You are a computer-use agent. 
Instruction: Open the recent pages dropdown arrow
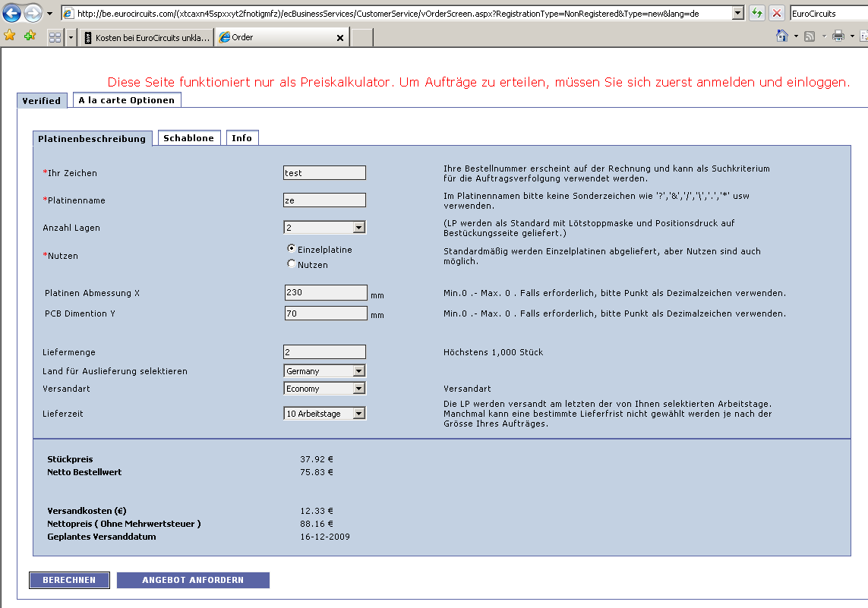(50, 13)
